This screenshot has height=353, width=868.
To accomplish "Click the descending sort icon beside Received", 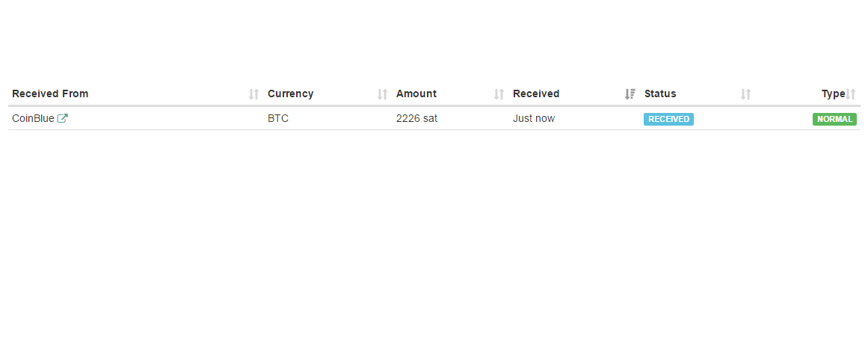I will (630, 94).
